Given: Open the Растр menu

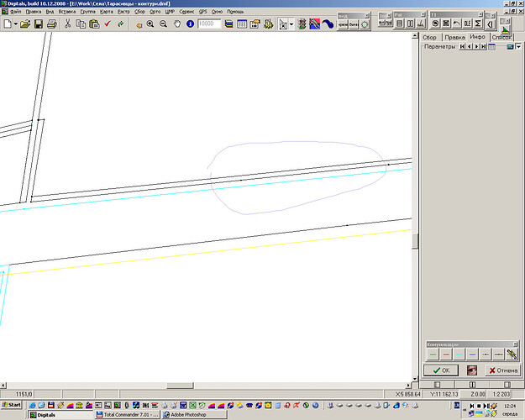Looking at the screenshot, I should point(123,12).
